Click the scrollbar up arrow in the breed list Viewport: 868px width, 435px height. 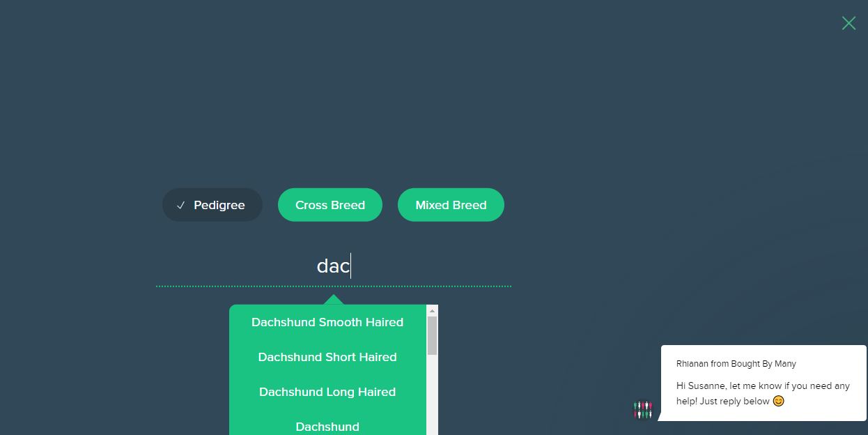click(x=432, y=311)
